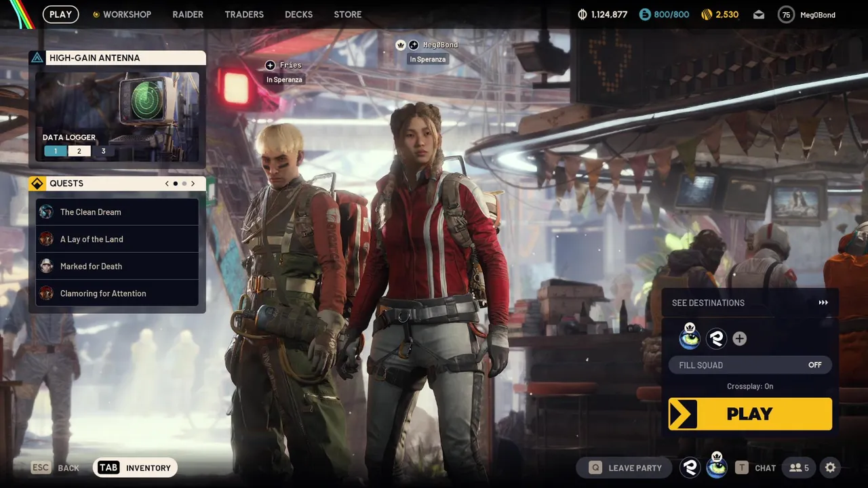Open the Data Logger antenna thumbnail
Viewport: 868px width, 488px height.
(x=117, y=117)
